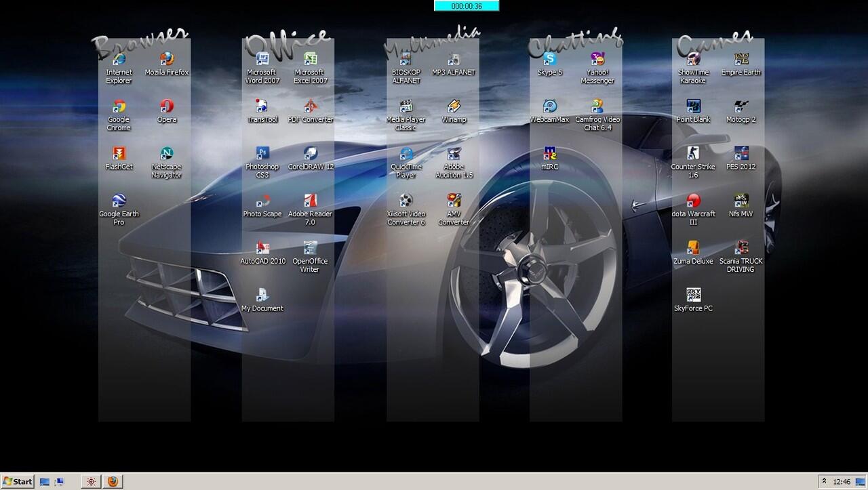The height and width of the screenshot is (490, 868).
Task: Select the OpenOffice Writer icon
Action: click(x=311, y=248)
